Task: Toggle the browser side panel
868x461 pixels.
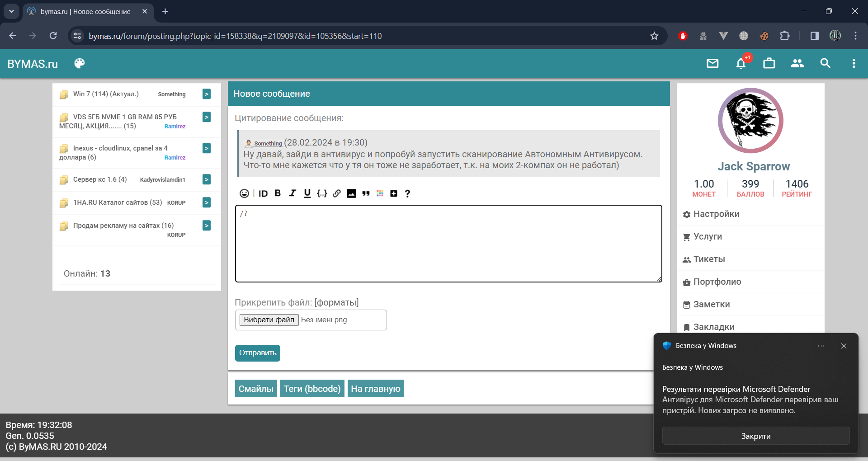Action: click(x=814, y=36)
